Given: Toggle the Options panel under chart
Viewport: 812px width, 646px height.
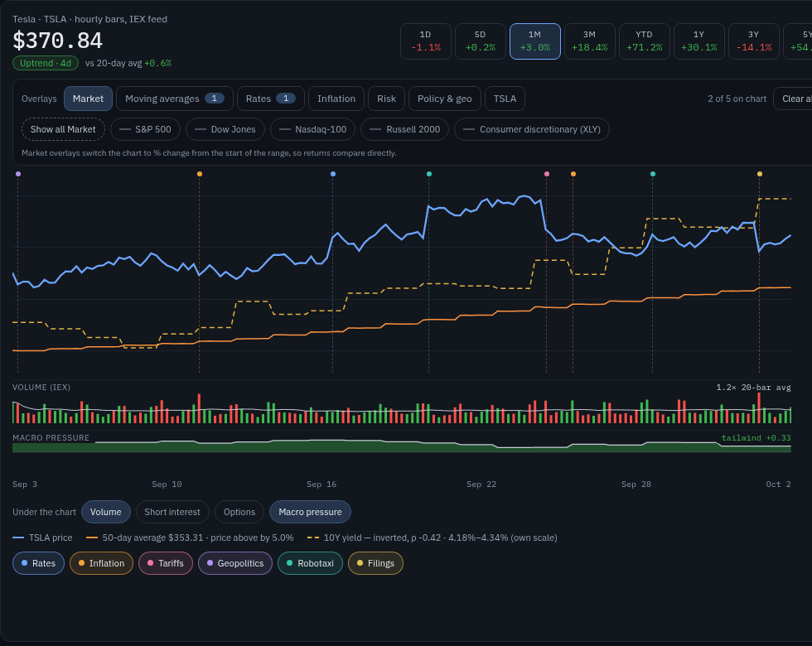Looking at the screenshot, I should click(x=239, y=512).
